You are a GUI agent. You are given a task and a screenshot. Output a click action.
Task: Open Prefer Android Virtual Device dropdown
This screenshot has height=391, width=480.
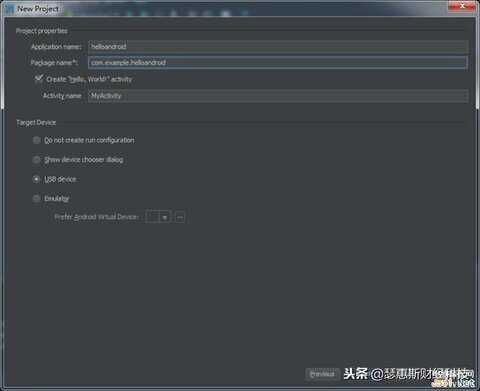159,217
